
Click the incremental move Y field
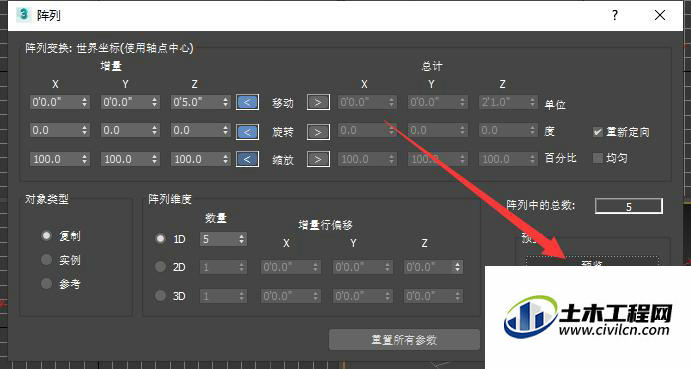(x=130, y=102)
